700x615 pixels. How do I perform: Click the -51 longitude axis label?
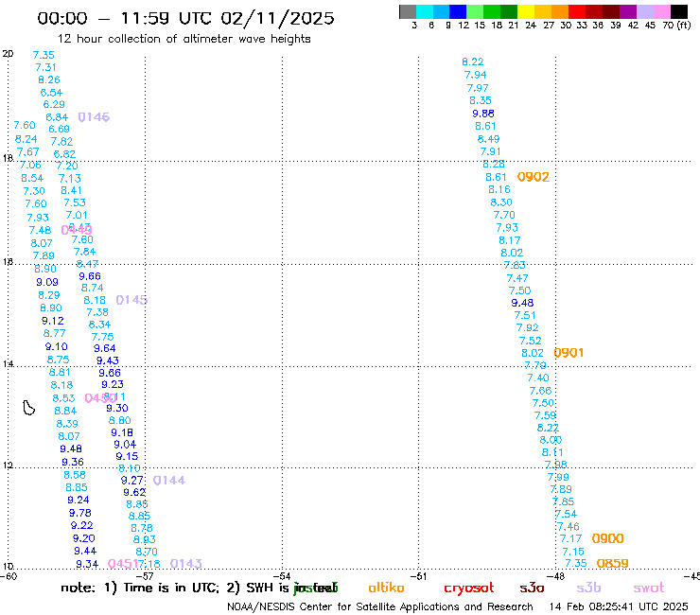418,576
